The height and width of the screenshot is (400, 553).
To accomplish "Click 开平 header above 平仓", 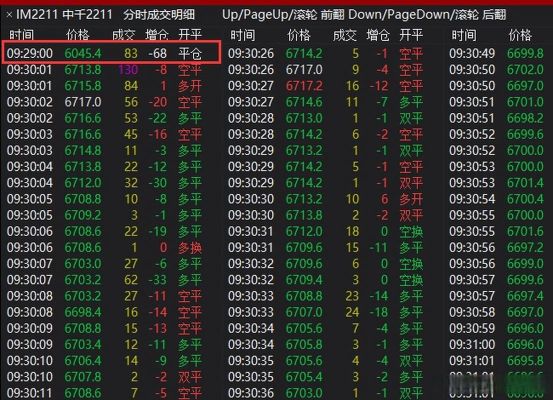I will click(x=190, y=35).
